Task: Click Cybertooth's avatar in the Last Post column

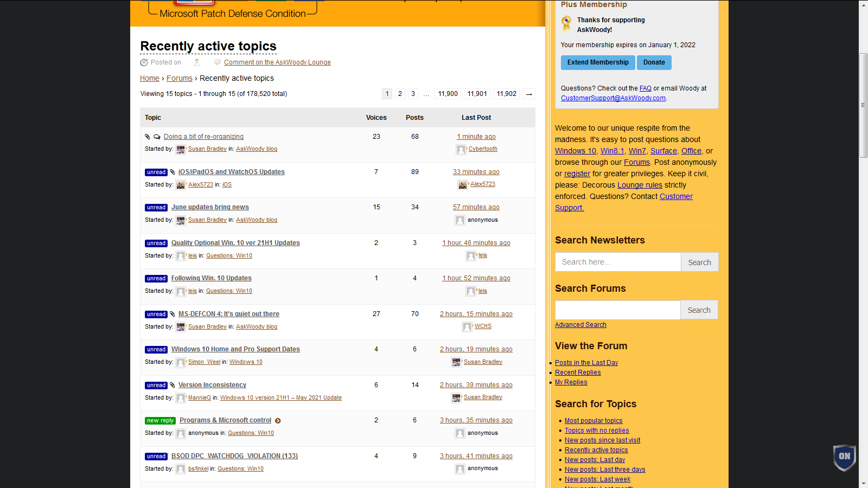Action: point(461,150)
